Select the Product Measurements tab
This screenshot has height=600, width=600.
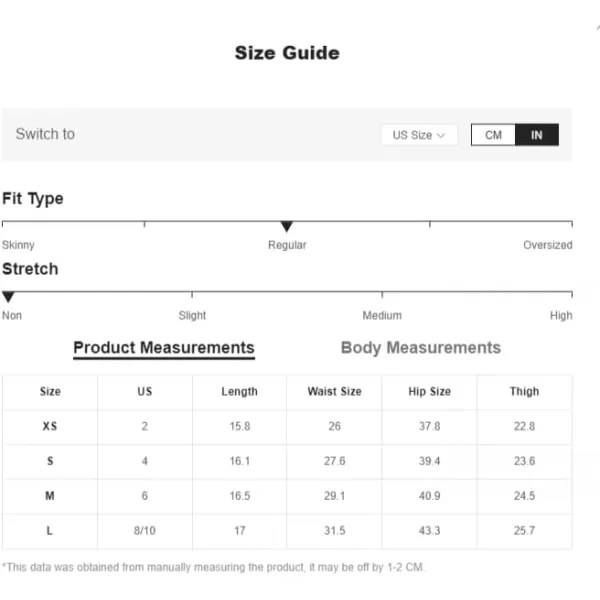[164, 348]
